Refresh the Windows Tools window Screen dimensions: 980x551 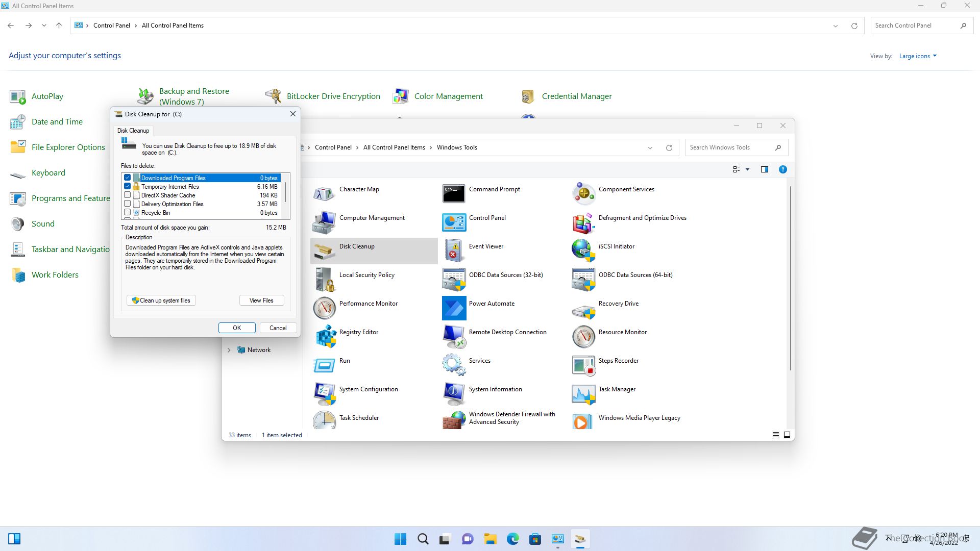(x=669, y=148)
